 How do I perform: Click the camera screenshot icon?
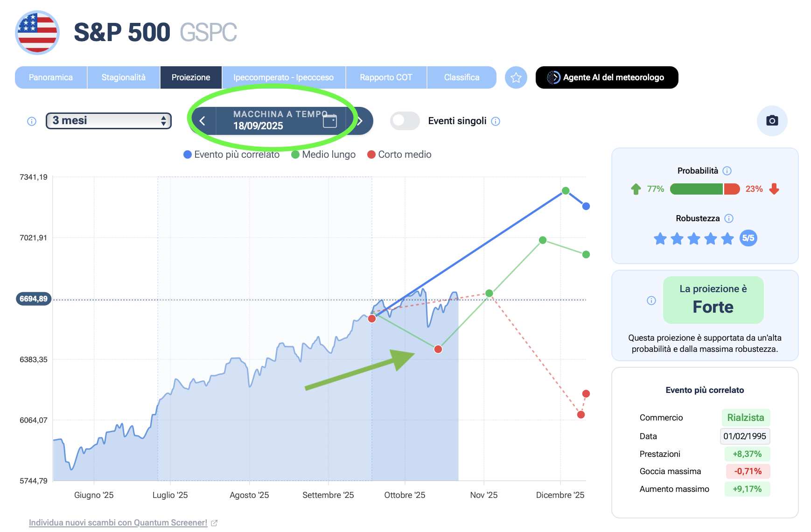point(772,121)
